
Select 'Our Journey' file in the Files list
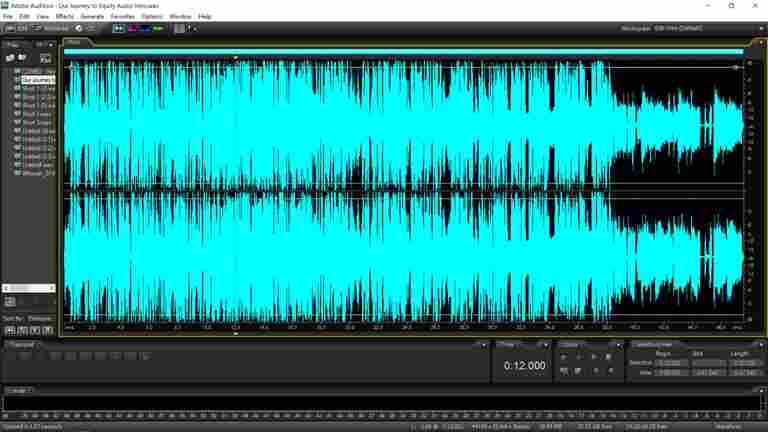pyautogui.click(x=36, y=79)
